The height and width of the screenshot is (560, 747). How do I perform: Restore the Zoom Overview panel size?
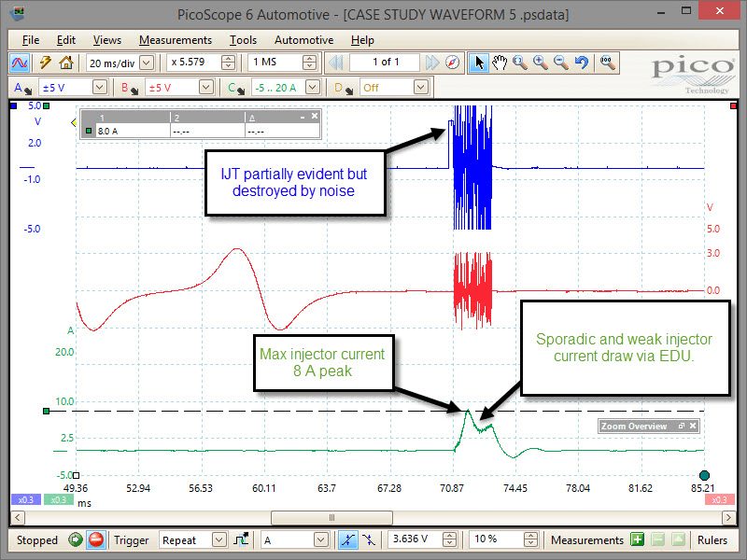[682, 426]
